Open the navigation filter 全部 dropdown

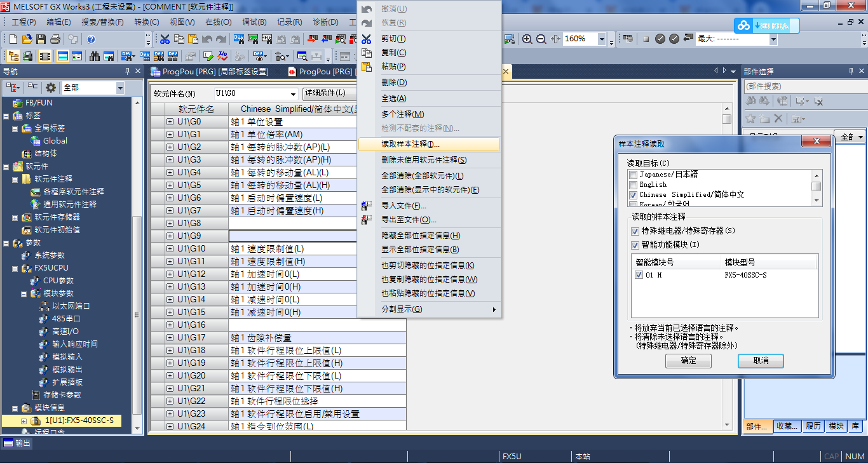point(120,88)
